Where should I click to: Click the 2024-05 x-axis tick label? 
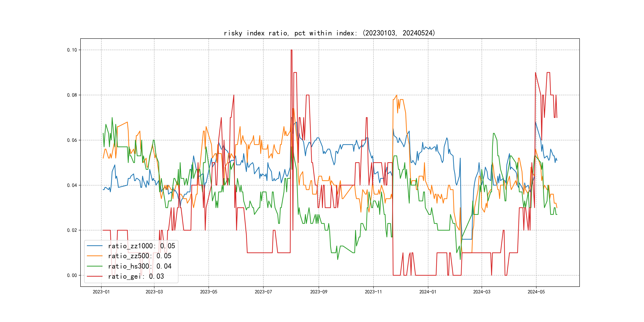(x=536, y=292)
